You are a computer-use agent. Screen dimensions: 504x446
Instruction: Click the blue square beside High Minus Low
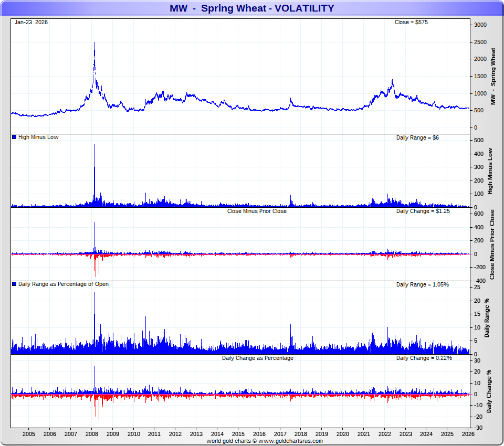[14, 137]
